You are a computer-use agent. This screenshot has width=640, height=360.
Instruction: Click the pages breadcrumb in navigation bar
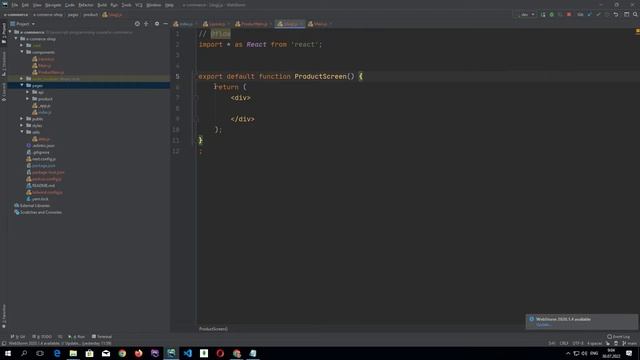tap(73, 15)
